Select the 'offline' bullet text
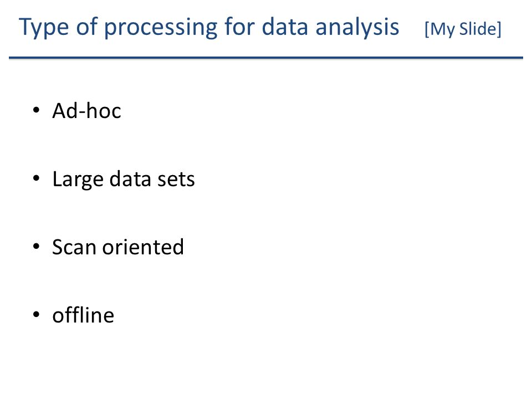Image resolution: width=532 pixels, height=399 pixels. pos(83,315)
